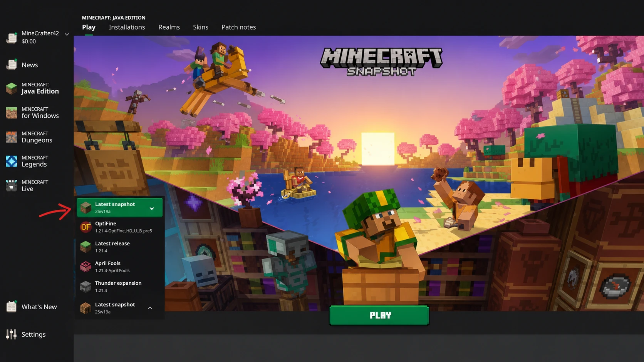Click the OptiFine OF icon
Viewport: 644px width, 362px height.
coord(86,227)
